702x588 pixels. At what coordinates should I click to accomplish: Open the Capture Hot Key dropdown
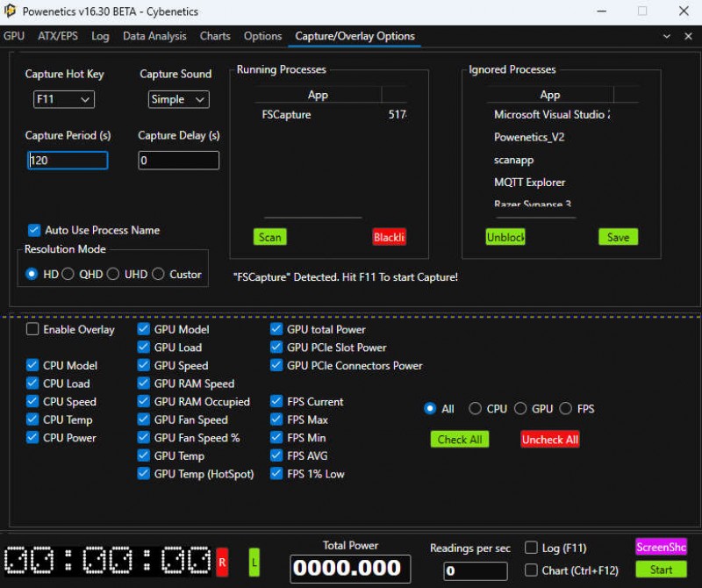point(63,99)
